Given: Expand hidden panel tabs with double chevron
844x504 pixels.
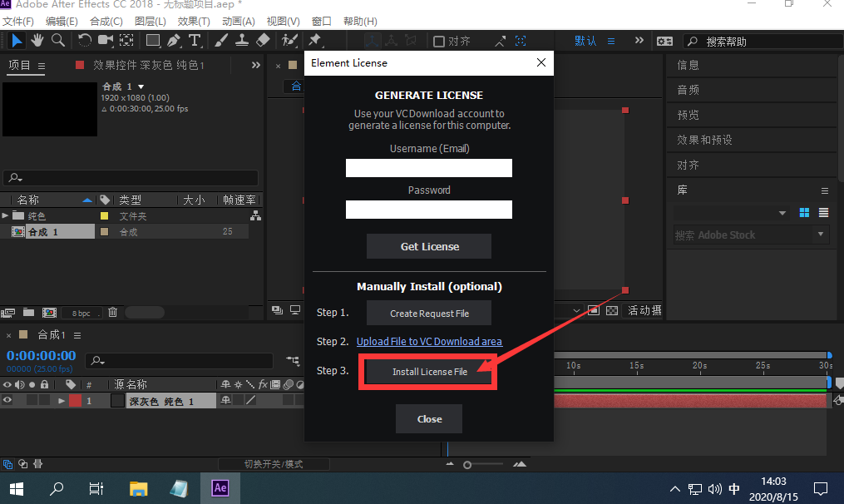Looking at the screenshot, I should (x=255, y=65).
